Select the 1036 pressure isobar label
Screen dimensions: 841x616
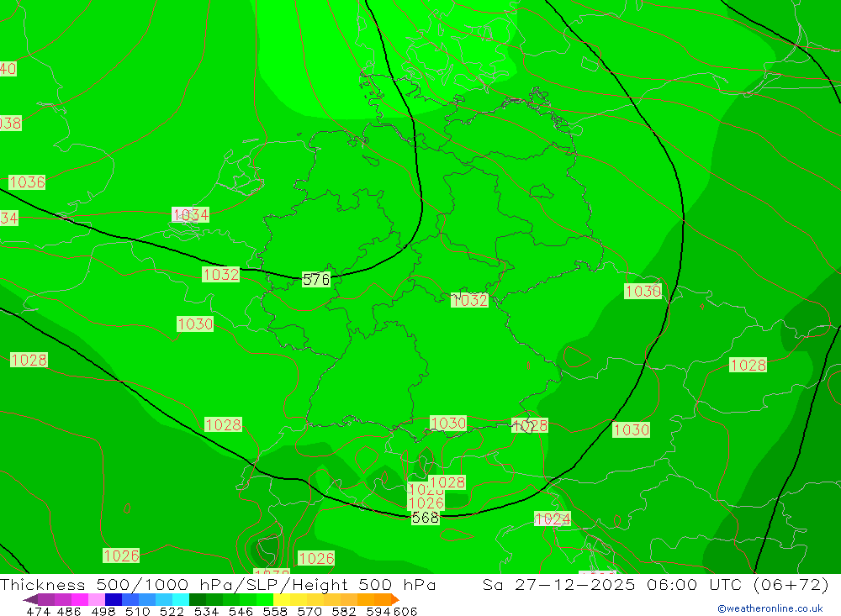(x=27, y=182)
